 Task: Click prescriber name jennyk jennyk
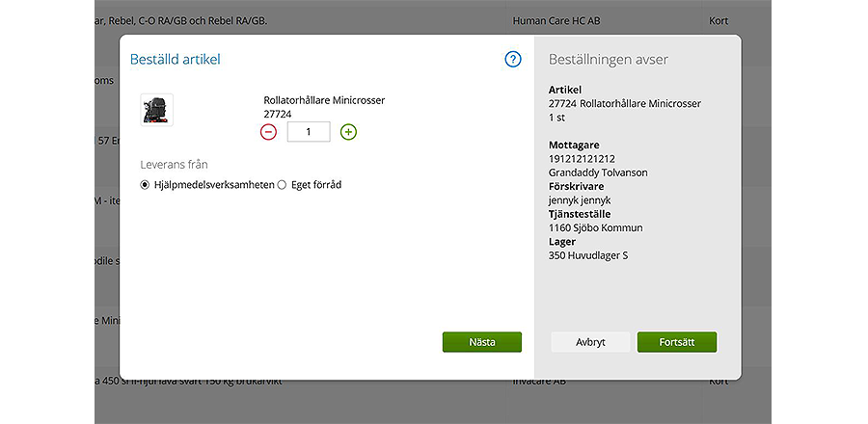[x=580, y=200]
